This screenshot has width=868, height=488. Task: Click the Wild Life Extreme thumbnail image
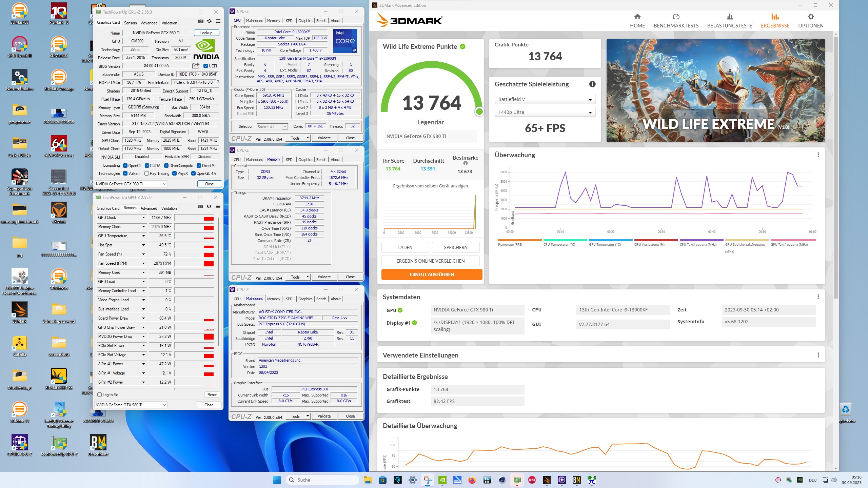tap(715, 90)
